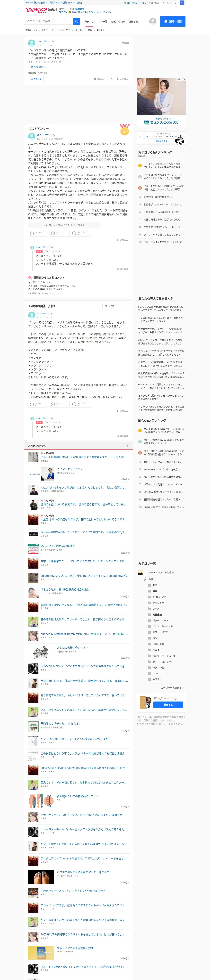The image size is (210, 980).
Task: Open the DTM folder category
Action: point(152,673)
